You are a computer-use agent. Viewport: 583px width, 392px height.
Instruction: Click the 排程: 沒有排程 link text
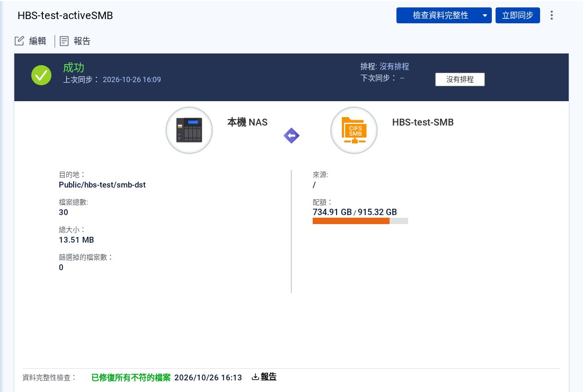pos(394,67)
